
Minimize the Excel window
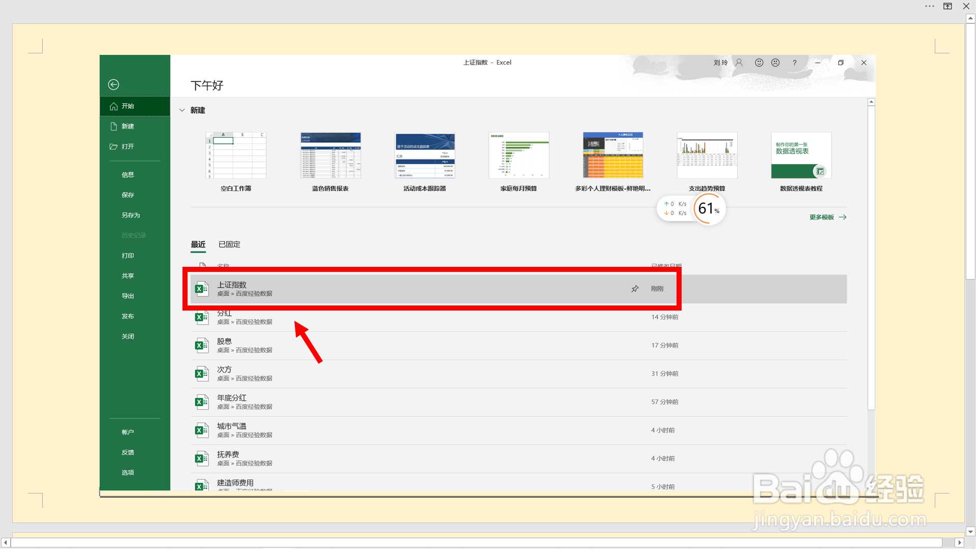pyautogui.click(x=821, y=63)
